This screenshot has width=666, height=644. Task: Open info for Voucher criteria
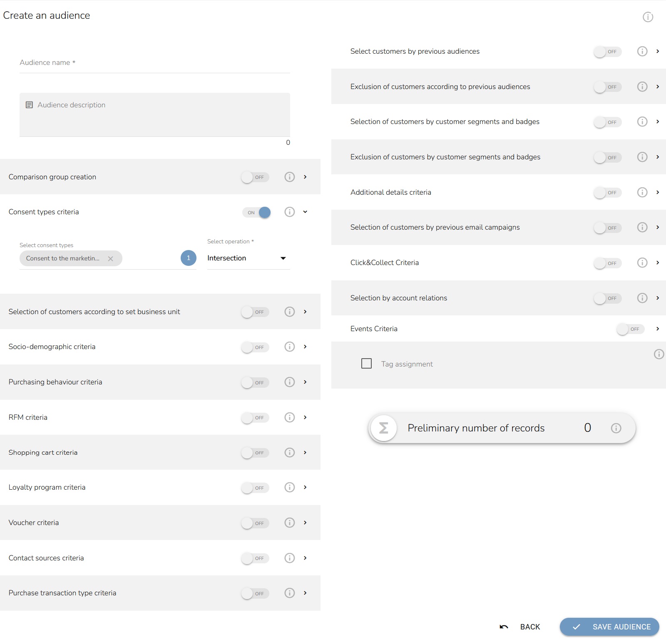(289, 523)
